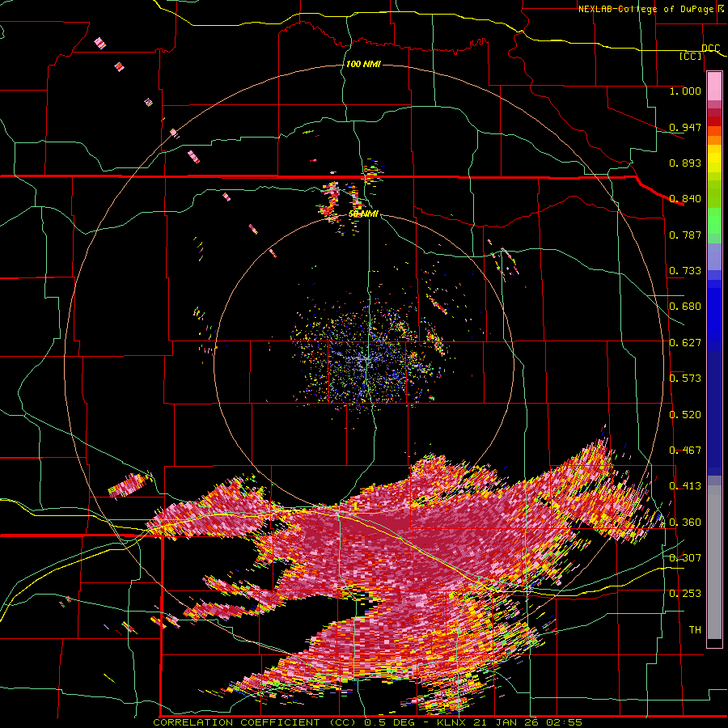Select the light pink top segment of the color bar

tap(714, 86)
